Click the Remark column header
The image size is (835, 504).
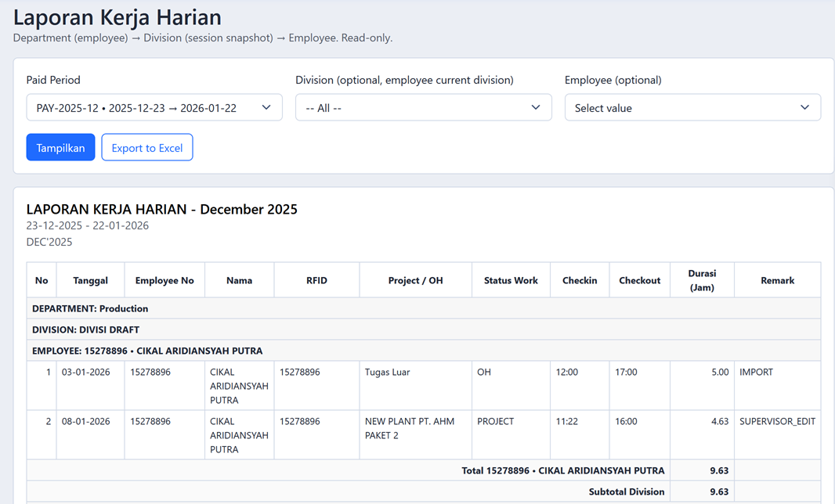pyautogui.click(x=777, y=279)
